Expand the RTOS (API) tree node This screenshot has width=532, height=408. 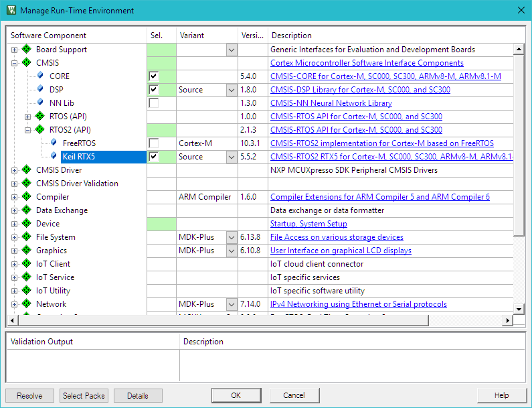click(x=28, y=117)
